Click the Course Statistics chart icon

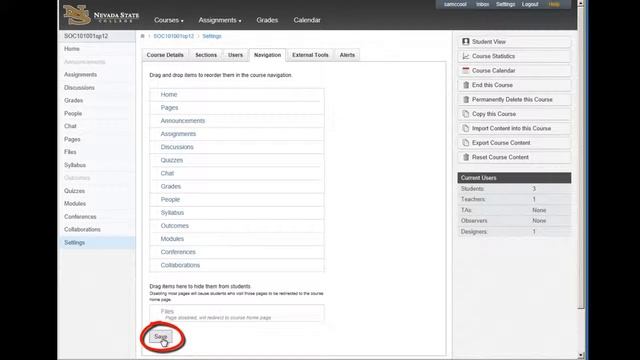[x=466, y=56]
